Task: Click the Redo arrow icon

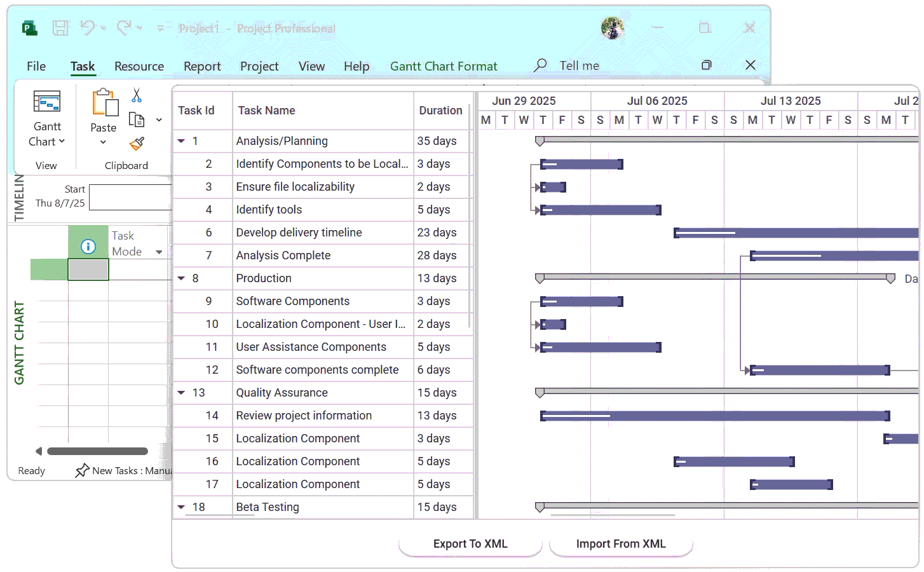Action: tap(123, 28)
